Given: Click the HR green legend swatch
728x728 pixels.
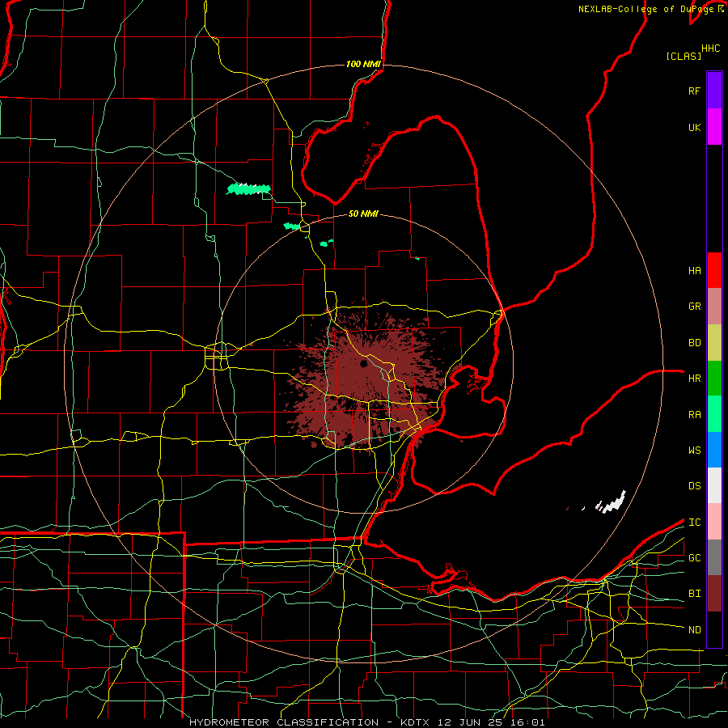Looking at the screenshot, I should coord(714,379).
